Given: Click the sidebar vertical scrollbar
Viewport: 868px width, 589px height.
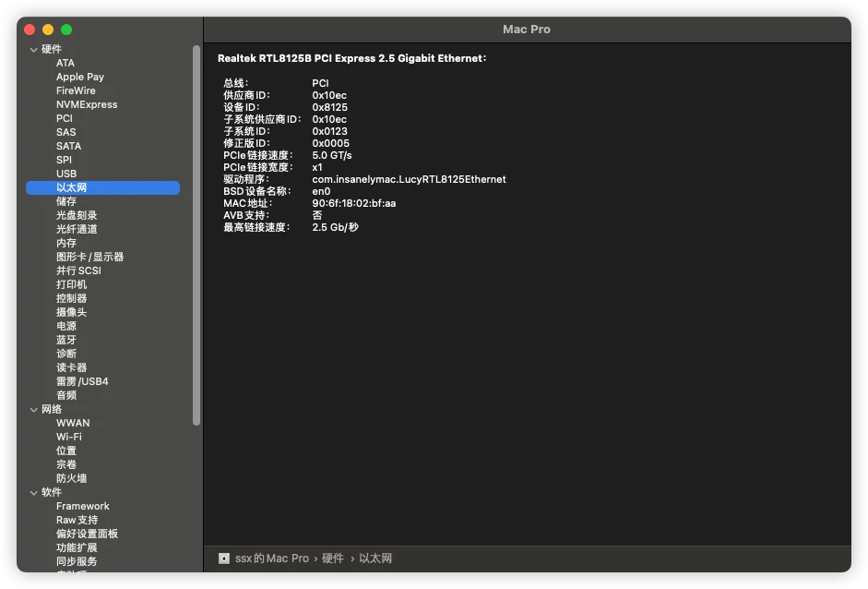Looking at the screenshot, I should 196,235.
